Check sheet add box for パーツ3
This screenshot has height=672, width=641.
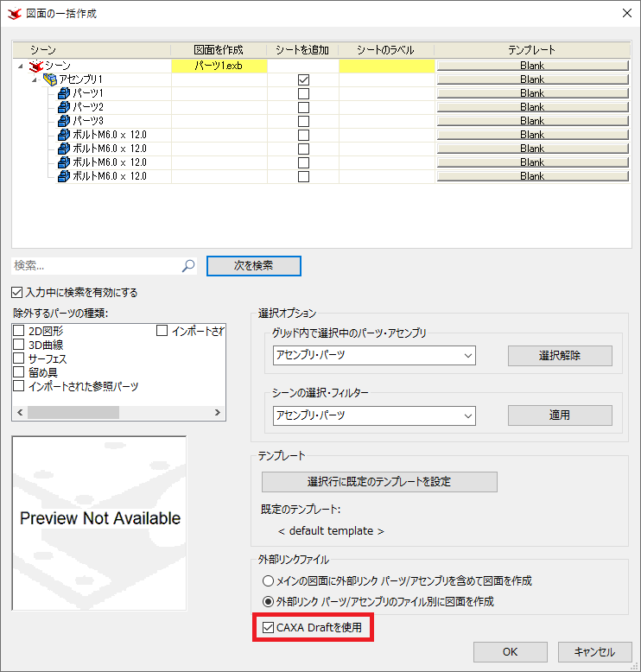click(303, 121)
